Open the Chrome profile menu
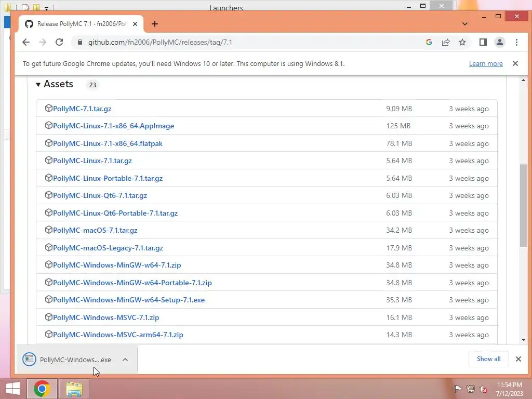 point(499,42)
